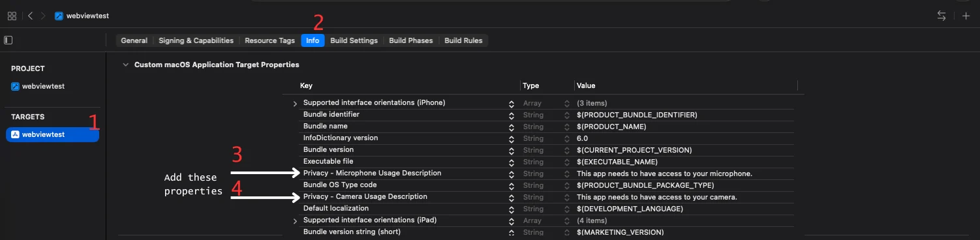Select webviewtest under PROJECT
980x240 pixels.
pos(43,86)
